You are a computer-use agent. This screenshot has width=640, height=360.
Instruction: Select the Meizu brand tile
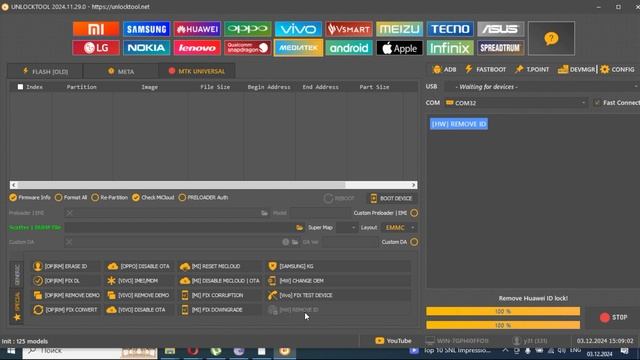tap(400, 29)
